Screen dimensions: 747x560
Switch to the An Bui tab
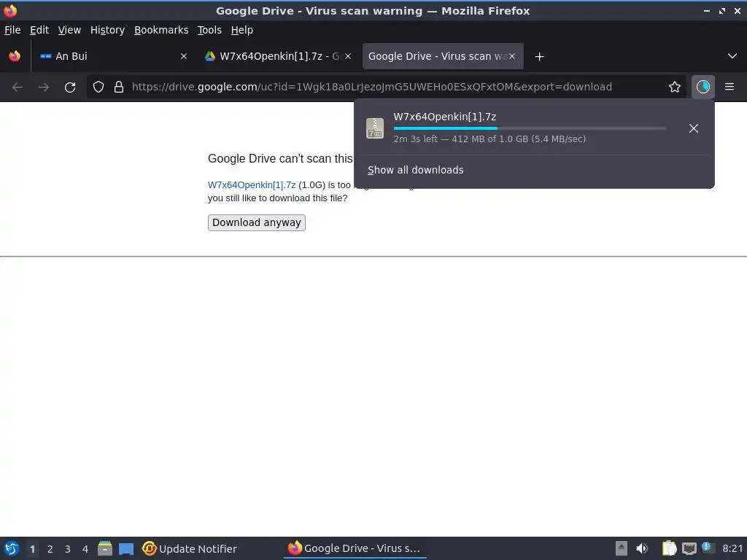pos(113,56)
